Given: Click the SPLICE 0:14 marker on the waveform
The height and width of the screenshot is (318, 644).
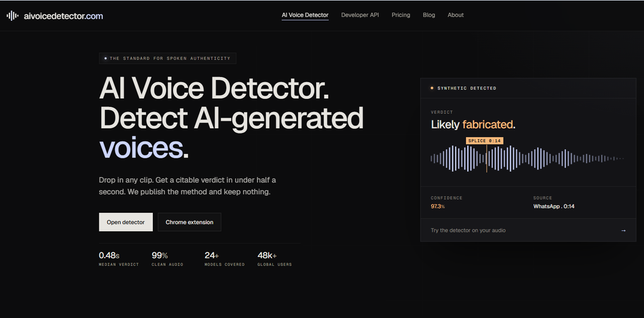Looking at the screenshot, I should (485, 140).
